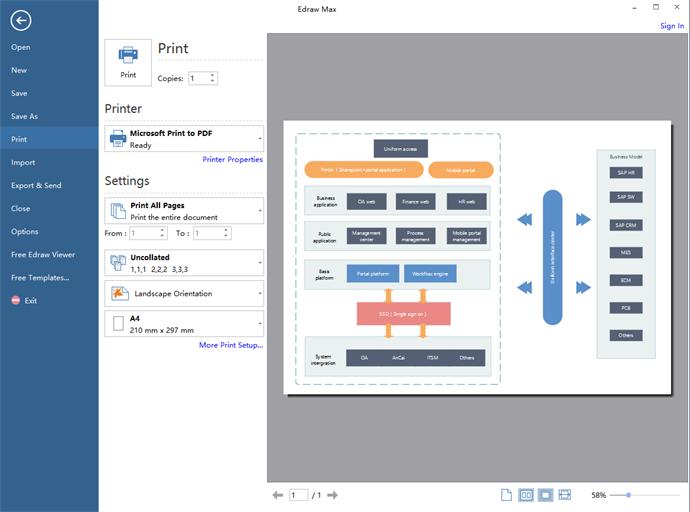Viewport: 690px width, 512px height.
Task: Open Free Templates... entry
Action: pyautogui.click(x=40, y=278)
